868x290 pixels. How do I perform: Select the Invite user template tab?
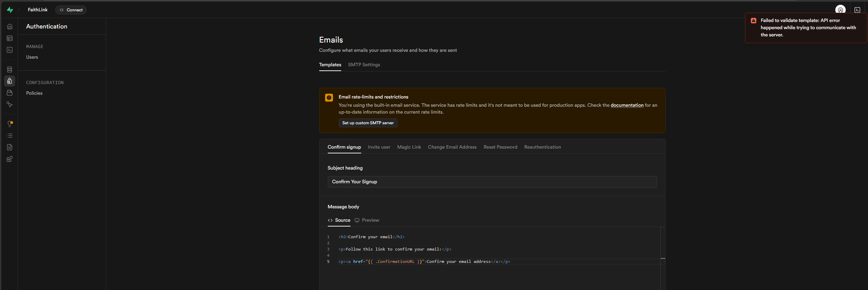pyautogui.click(x=379, y=147)
